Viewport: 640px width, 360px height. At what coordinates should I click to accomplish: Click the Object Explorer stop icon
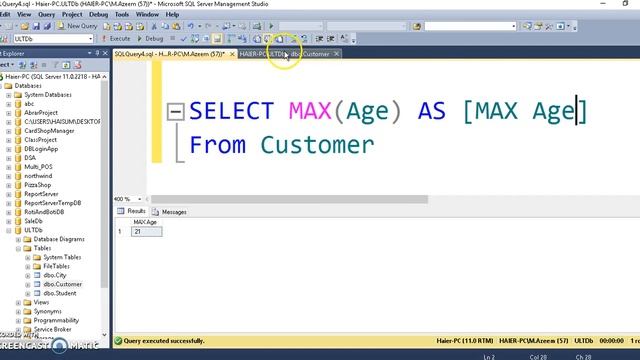[44, 65]
